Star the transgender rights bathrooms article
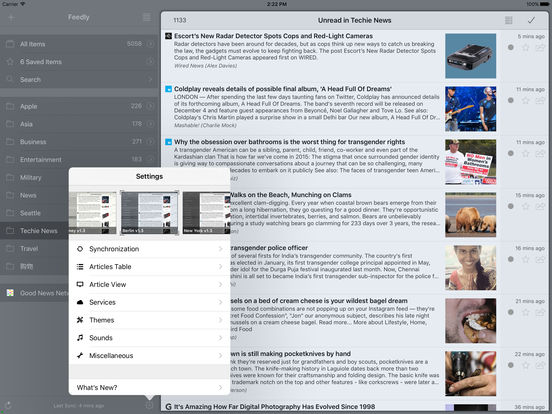 coord(525,153)
